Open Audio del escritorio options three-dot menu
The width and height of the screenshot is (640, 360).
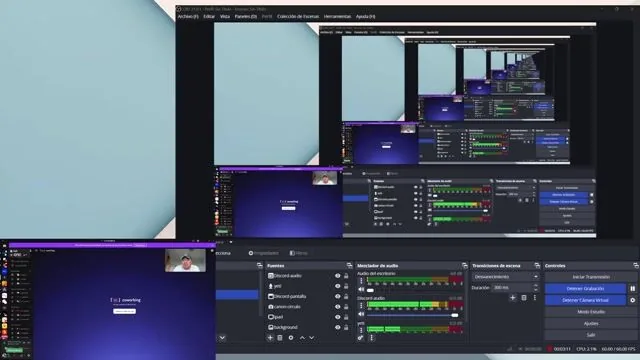361,281
